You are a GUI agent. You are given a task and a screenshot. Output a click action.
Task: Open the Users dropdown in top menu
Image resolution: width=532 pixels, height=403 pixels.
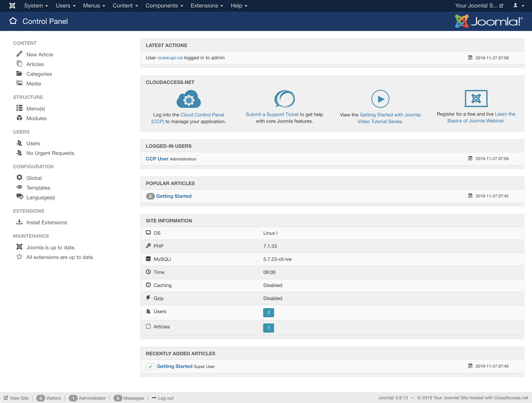click(x=66, y=6)
